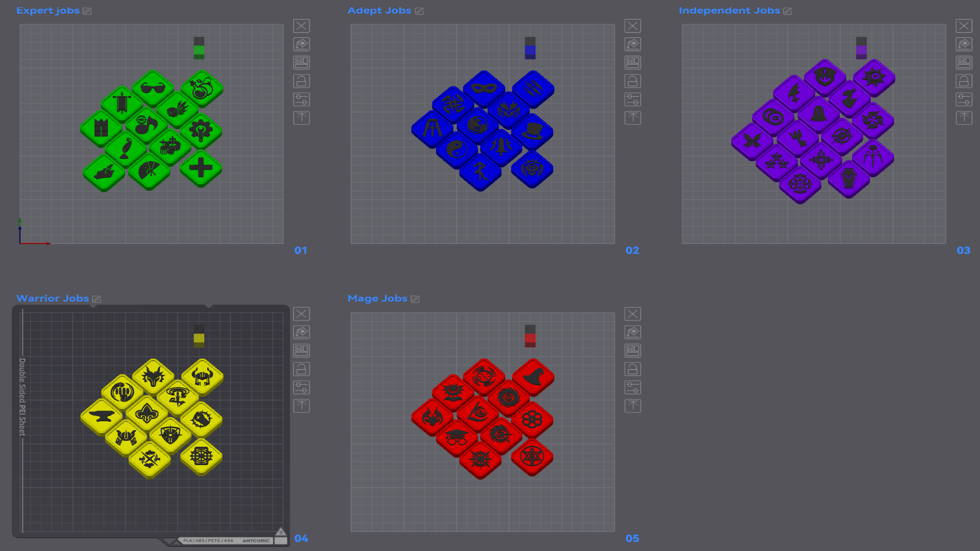The width and height of the screenshot is (980, 551).
Task: Open plate settings for Adept Jobs
Action: pyautogui.click(x=632, y=99)
